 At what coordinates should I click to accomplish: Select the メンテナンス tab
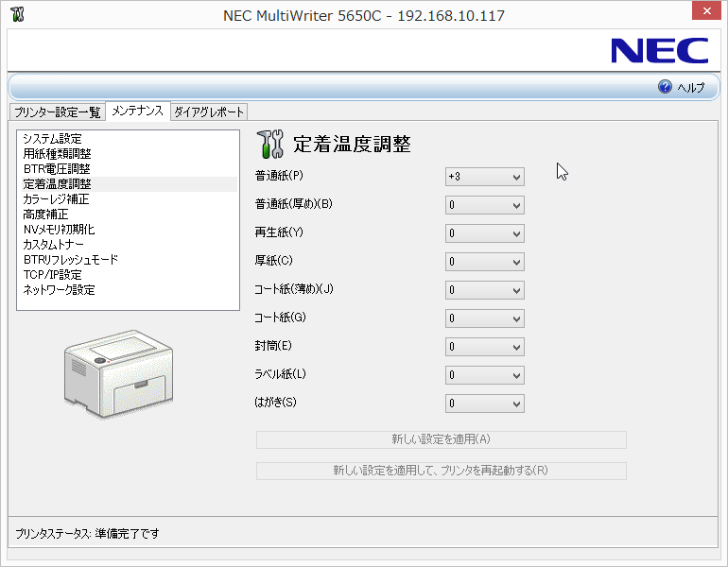tap(138, 111)
